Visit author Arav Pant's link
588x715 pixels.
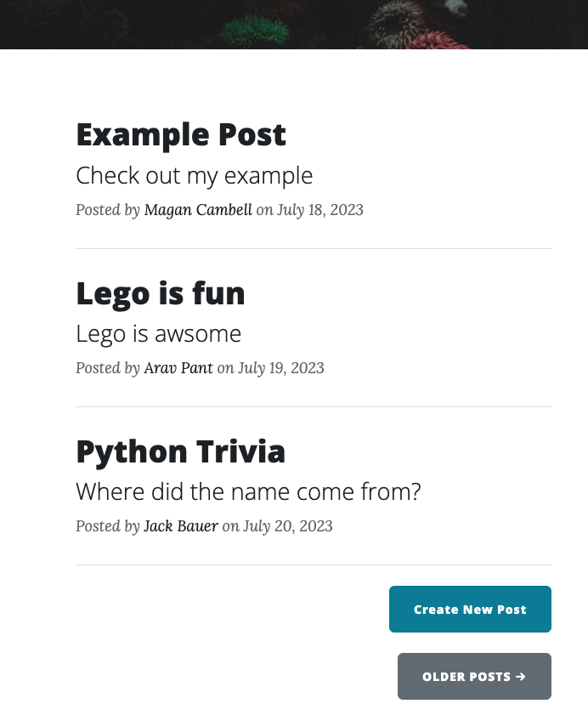click(x=178, y=368)
